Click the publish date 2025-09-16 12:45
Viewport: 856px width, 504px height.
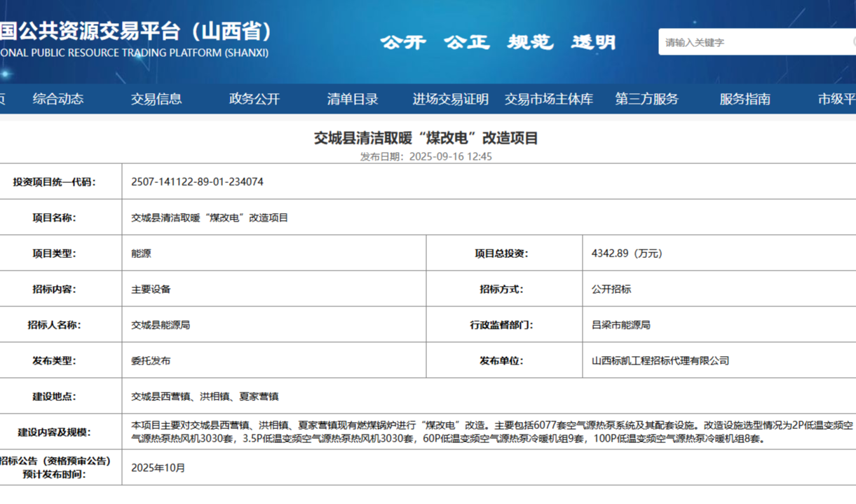(x=451, y=157)
